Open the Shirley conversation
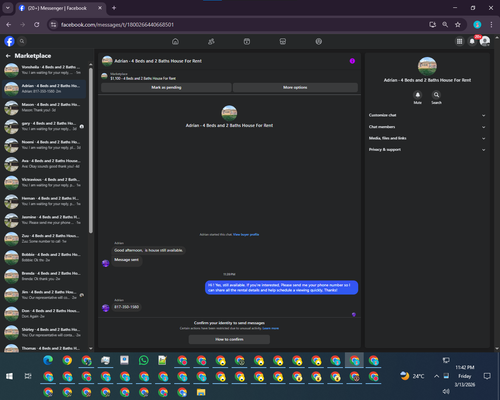The width and height of the screenshot is (500, 400). (x=44, y=332)
